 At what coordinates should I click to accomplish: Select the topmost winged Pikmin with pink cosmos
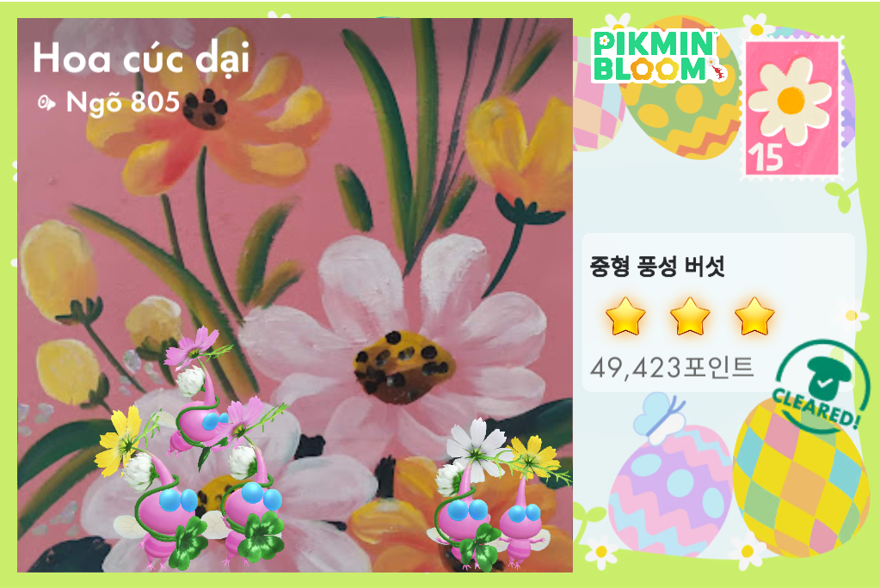click(x=201, y=393)
